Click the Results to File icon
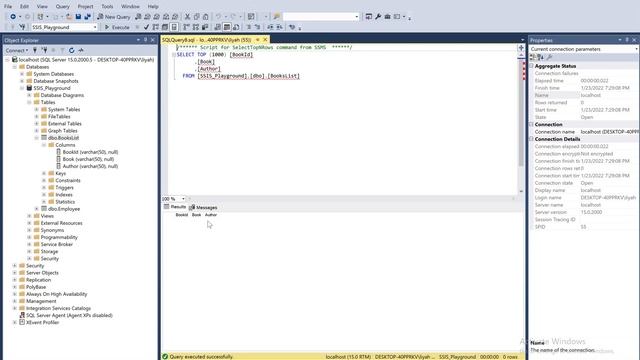Viewport: 640px width, 360px height. [x=236, y=27]
